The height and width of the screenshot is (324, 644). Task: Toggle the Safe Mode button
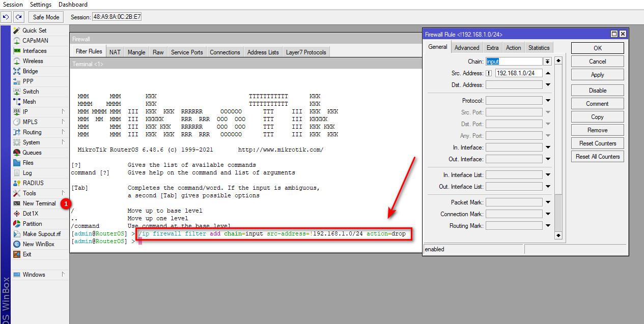(46, 17)
